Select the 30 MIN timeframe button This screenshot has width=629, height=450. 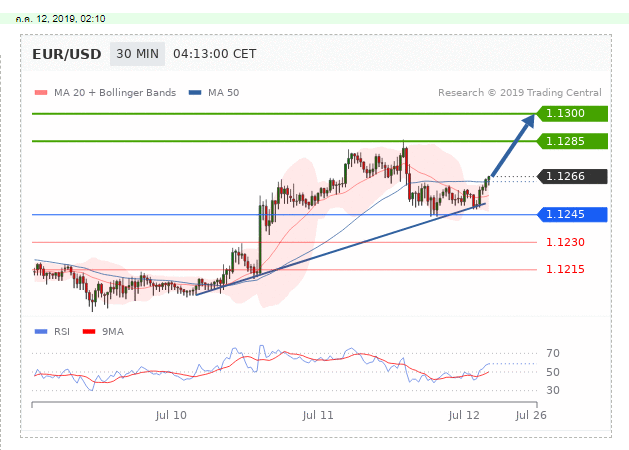click(x=137, y=54)
